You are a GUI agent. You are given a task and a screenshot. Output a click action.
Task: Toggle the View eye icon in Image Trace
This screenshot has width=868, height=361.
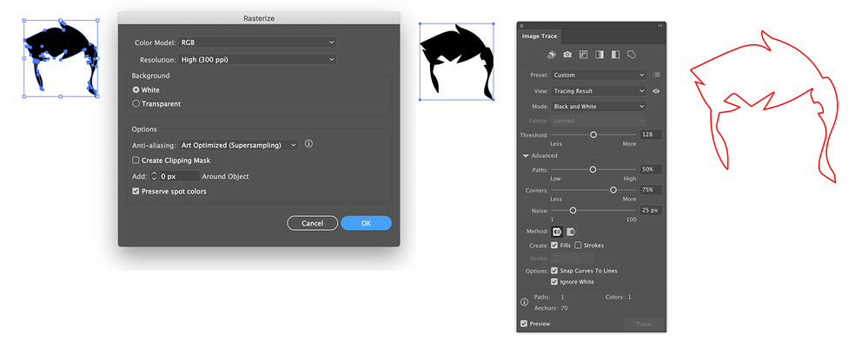657,91
